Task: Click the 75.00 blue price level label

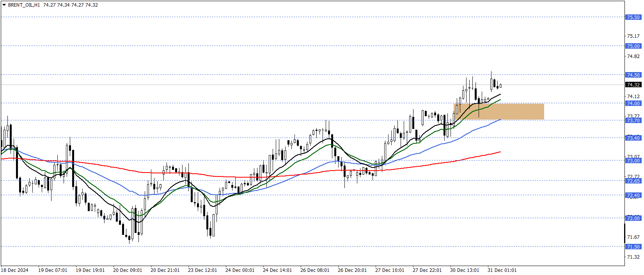Action: click(633, 46)
